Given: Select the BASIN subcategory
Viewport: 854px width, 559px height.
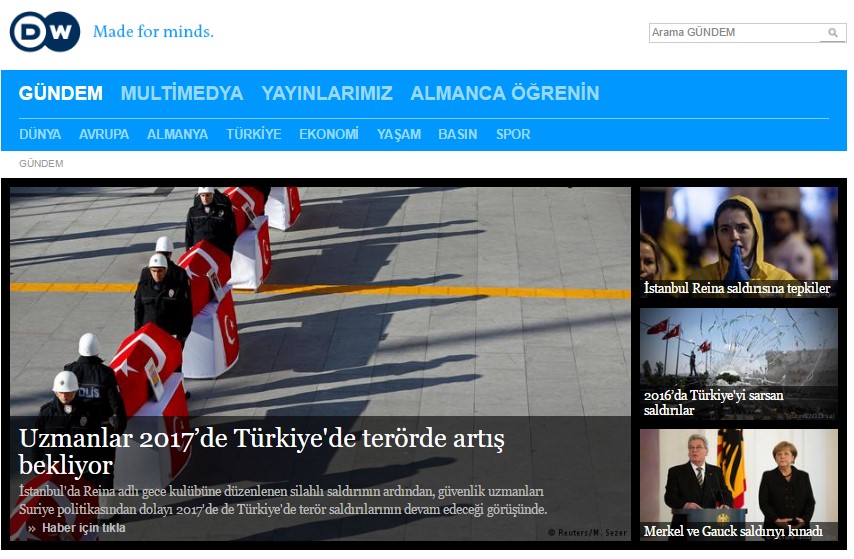Looking at the screenshot, I should [x=458, y=134].
